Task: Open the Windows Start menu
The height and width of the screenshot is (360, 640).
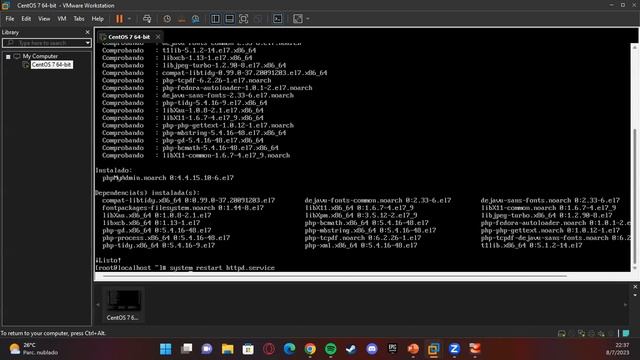Action: click(x=166, y=349)
